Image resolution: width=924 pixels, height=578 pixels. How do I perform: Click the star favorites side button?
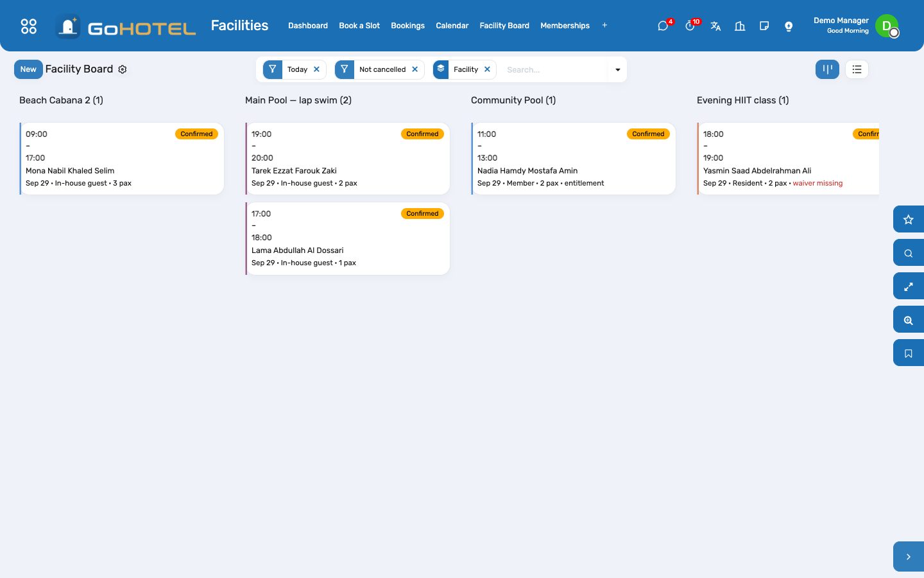[909, 219]
